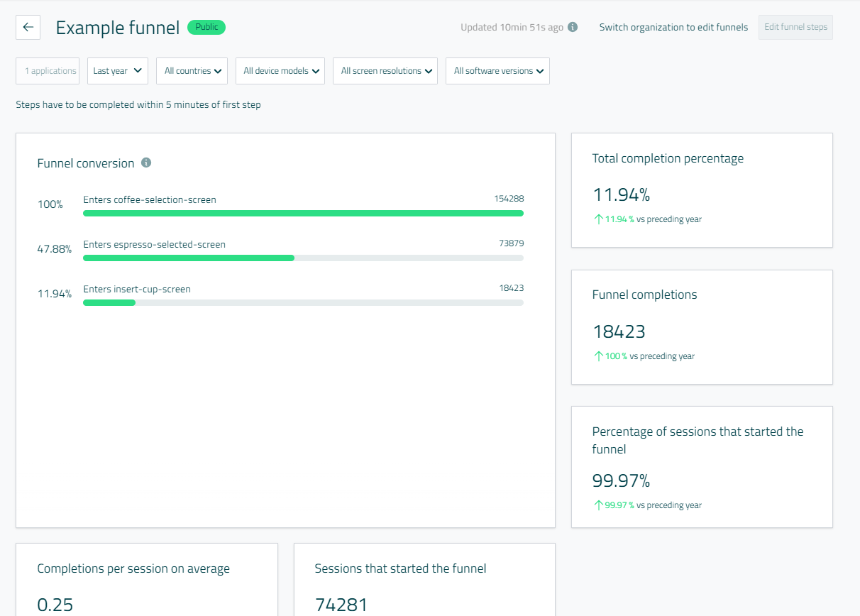The image size is (860, 616).
Task: Click the 1 applications selector
Action: (x=48, y=71)
